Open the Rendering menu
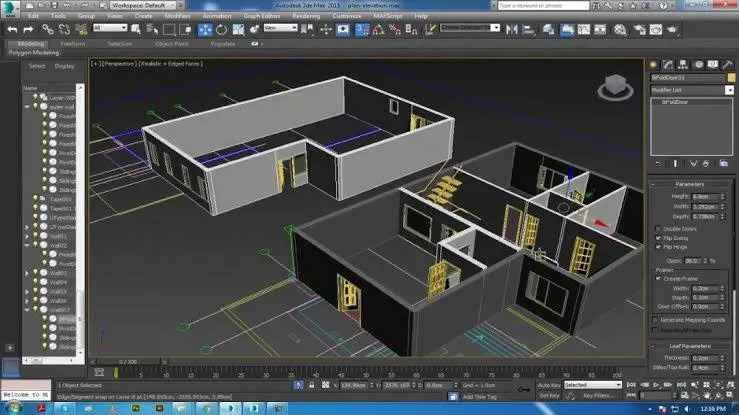Viewport: 739px width, 415px height. click(x=306, y=16)
